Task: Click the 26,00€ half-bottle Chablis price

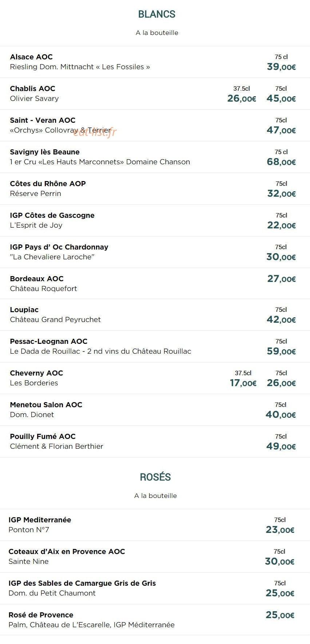Action: [242, 98]
